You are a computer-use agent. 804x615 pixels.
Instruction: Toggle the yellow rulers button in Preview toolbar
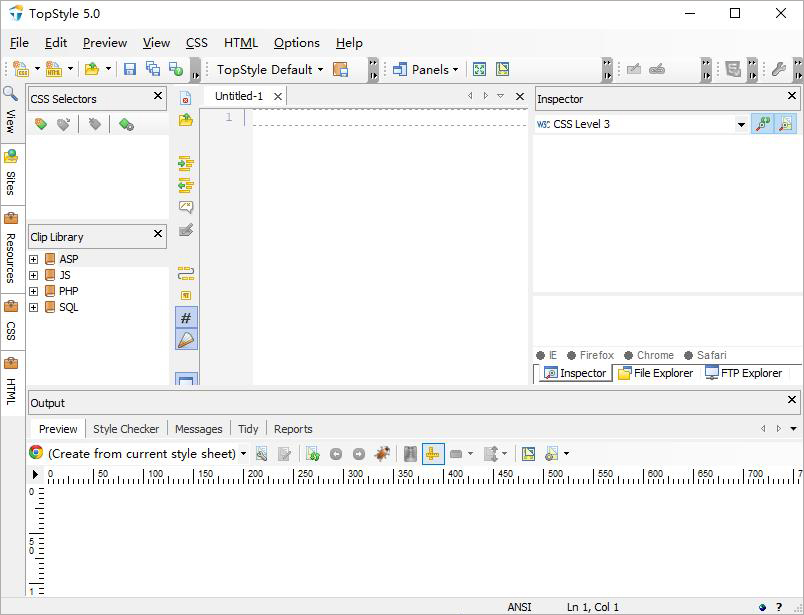(433, 453)
